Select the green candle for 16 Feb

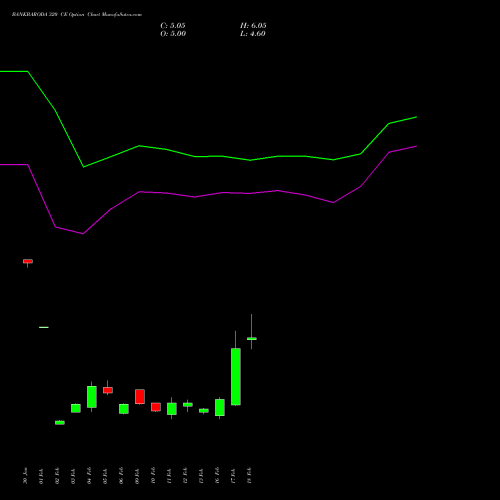(x=220, y=407)
